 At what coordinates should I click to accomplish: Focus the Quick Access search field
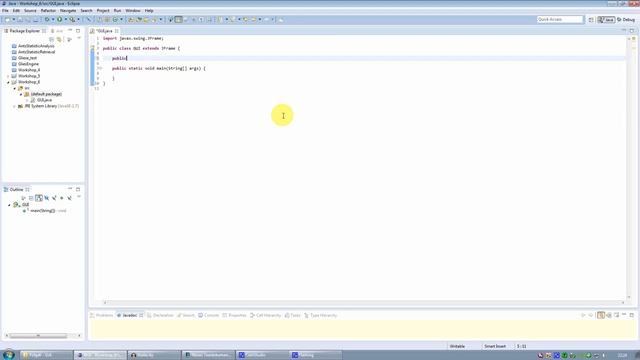[x=560, y=20]
